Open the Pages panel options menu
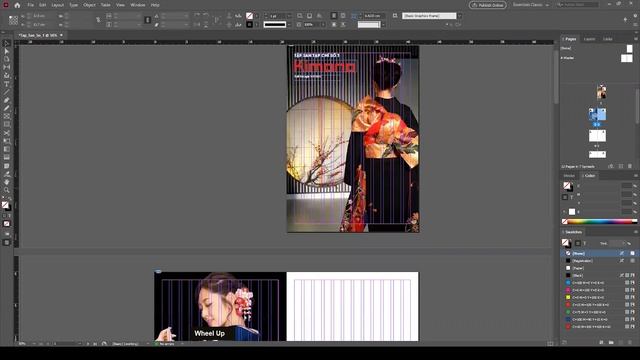640x360 pixels. tap(636, 39)
